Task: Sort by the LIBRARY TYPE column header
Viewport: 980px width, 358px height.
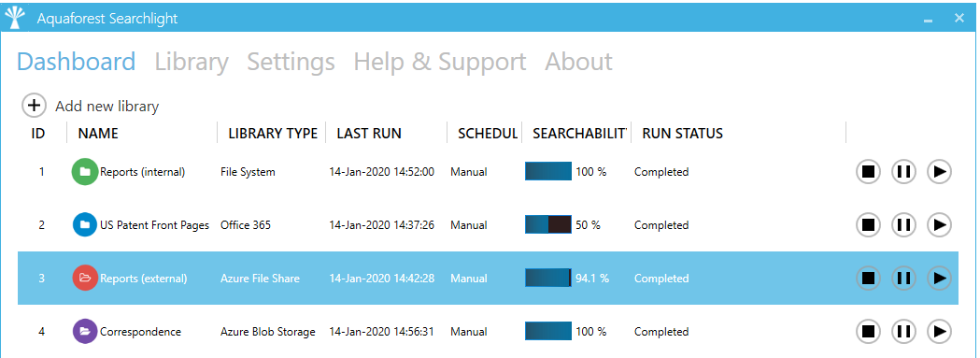Action: pyautogui.click(x=273, y=134)
